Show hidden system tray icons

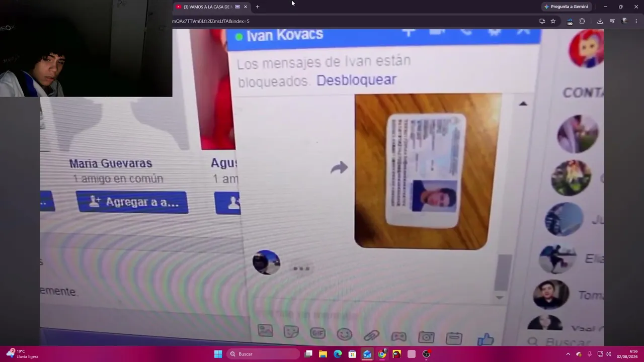pos(568,354)
